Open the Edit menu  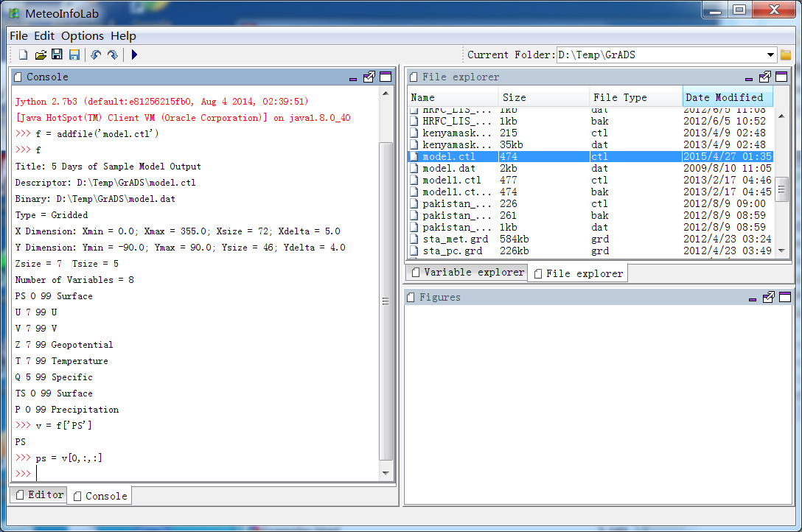(44, 36)
